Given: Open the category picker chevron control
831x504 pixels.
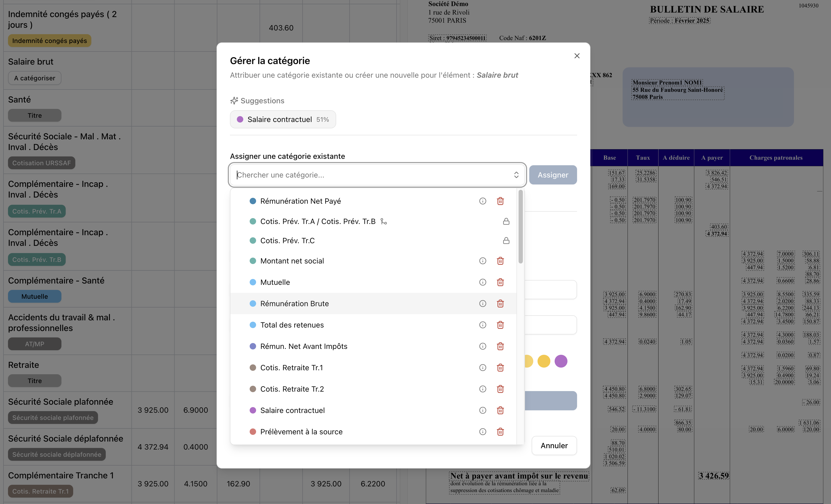Looking at the screenshot, I should pos(516,175).
